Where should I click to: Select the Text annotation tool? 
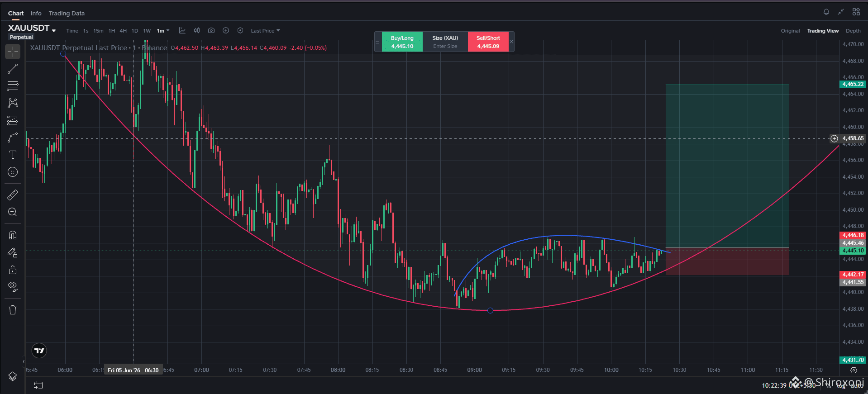[x=13, y=155]
